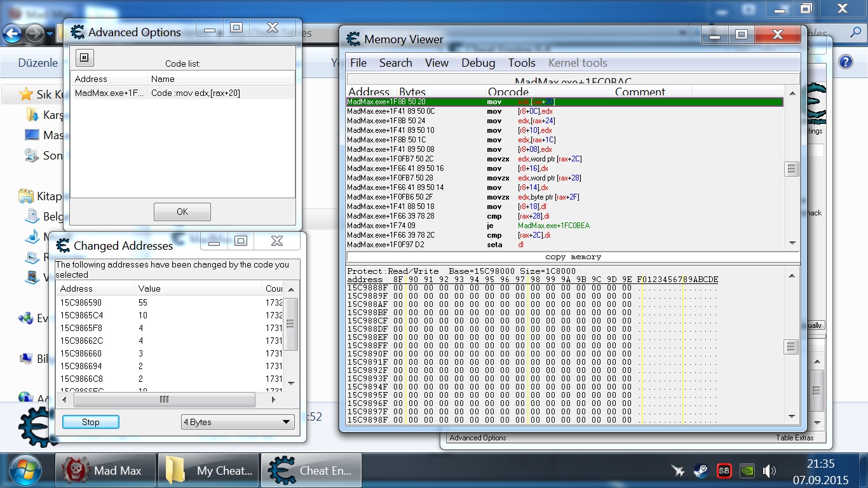
Task: Select address row 15C986590 with value 55
Action: (169, 302)
